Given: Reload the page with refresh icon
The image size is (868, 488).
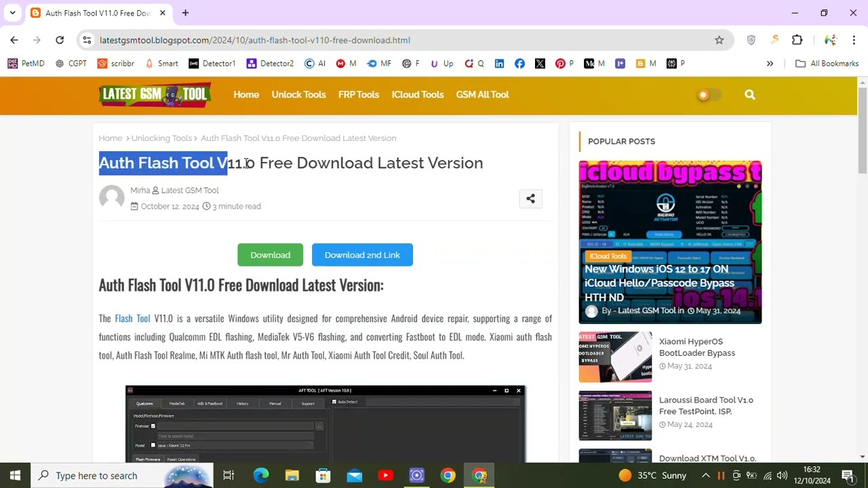Looking at the screenshot, I should [x=60, y=40].
